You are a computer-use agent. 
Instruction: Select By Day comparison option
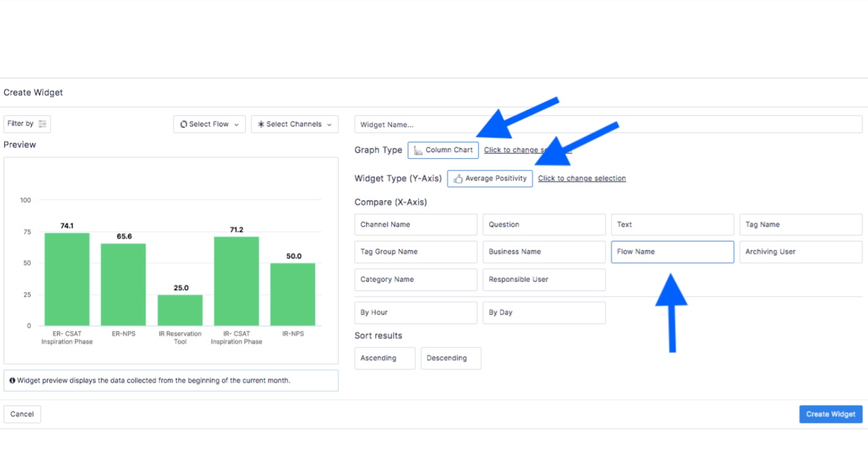(544, 312)
